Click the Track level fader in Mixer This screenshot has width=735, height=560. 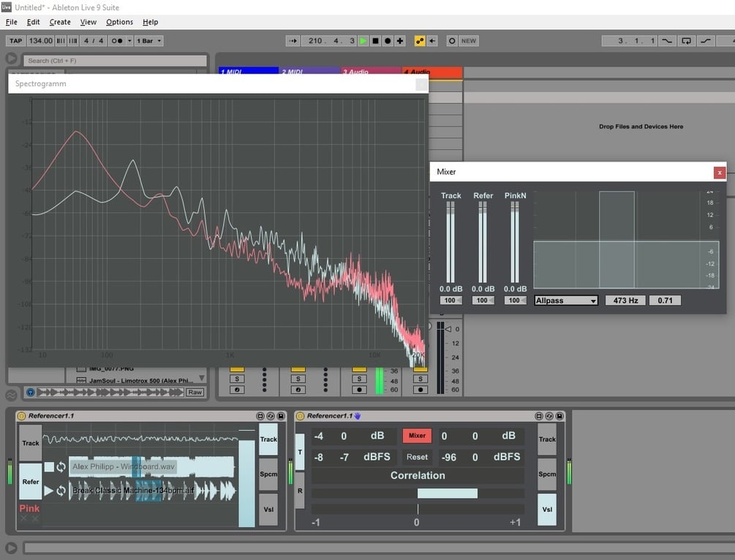[x=451, y=243]
